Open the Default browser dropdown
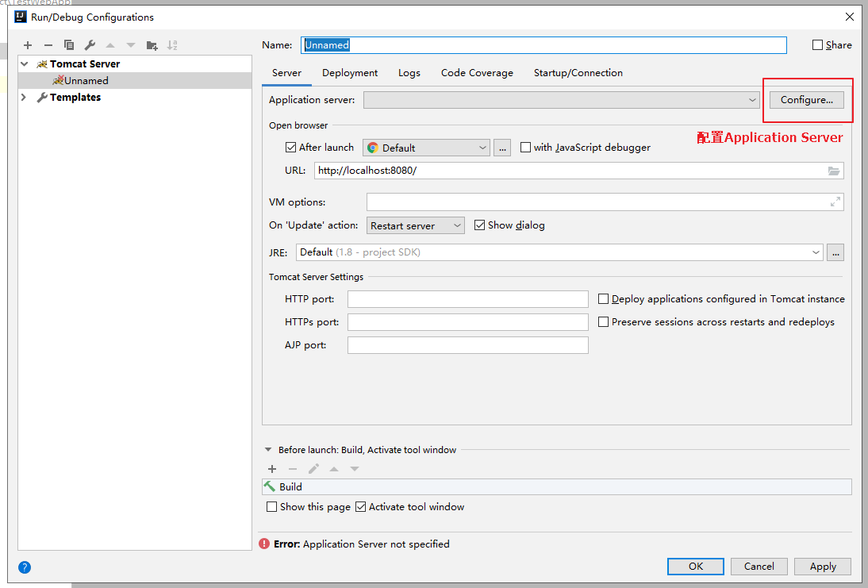This screenshot has width=868, height=588. pos(426,148)
